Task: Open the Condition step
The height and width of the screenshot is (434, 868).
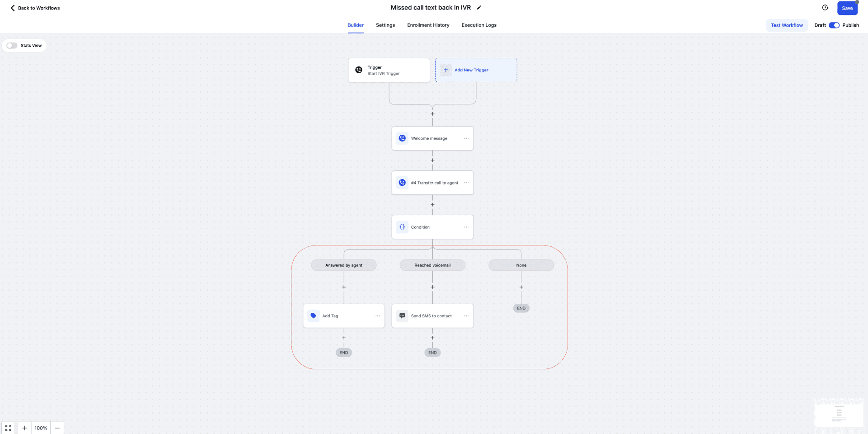Action: point(432,227)
